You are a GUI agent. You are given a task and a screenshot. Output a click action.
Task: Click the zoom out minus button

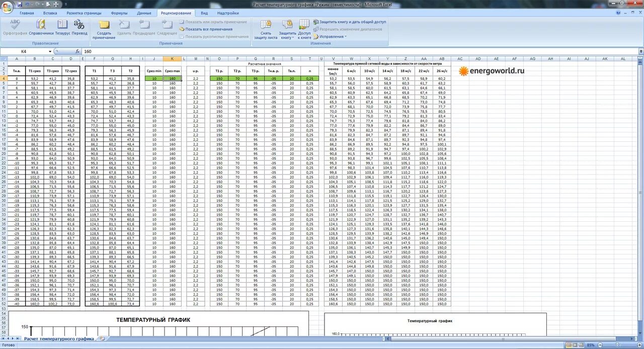click(601, 345)
